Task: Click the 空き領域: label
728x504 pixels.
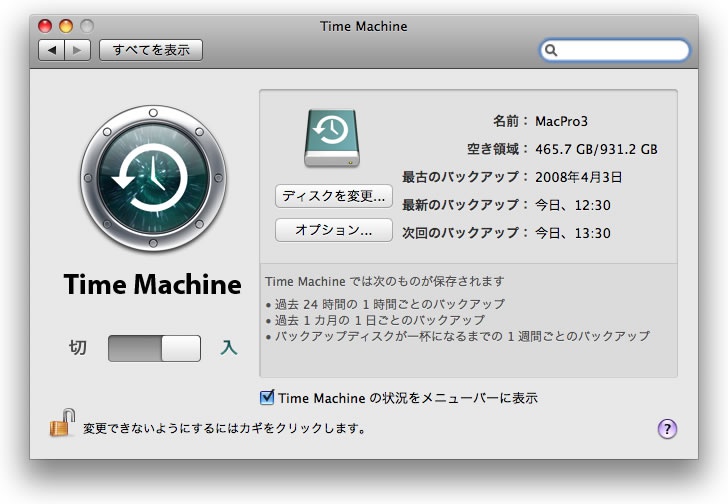Action: click(498, 149)
